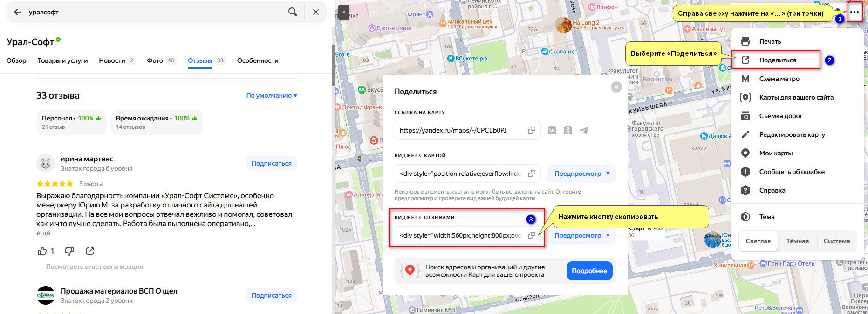Share map link via Telegram icon
The height and width of the screenshot is (314, 868).
coord(584,130)
